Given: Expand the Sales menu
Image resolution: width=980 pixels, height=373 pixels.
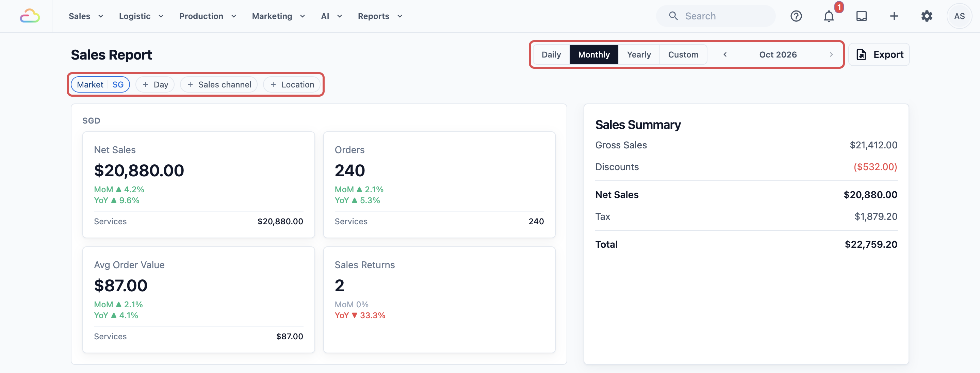Looking at the screenshot, I should (x=86, y=16).
